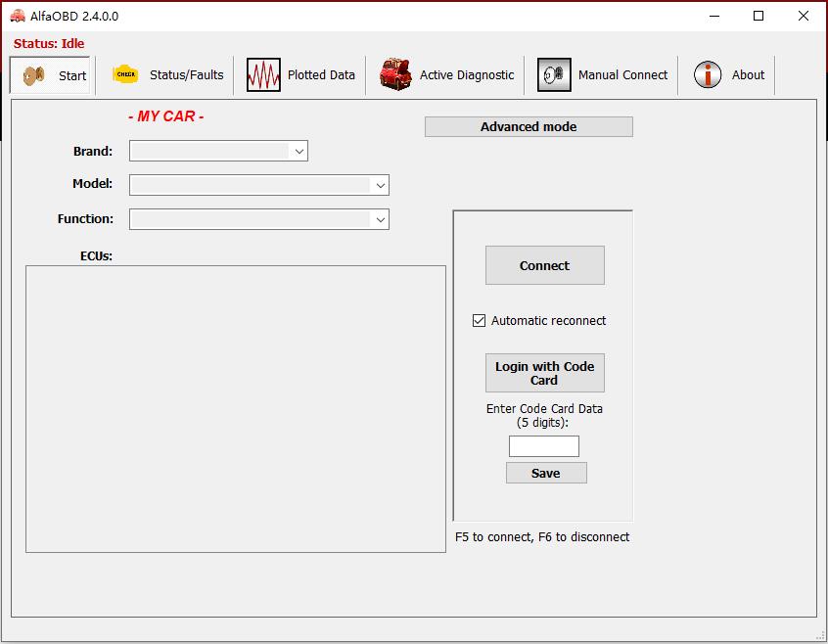Screen dimensions: 828x644
Task: Show the About tab
Action: click(727, 75)
